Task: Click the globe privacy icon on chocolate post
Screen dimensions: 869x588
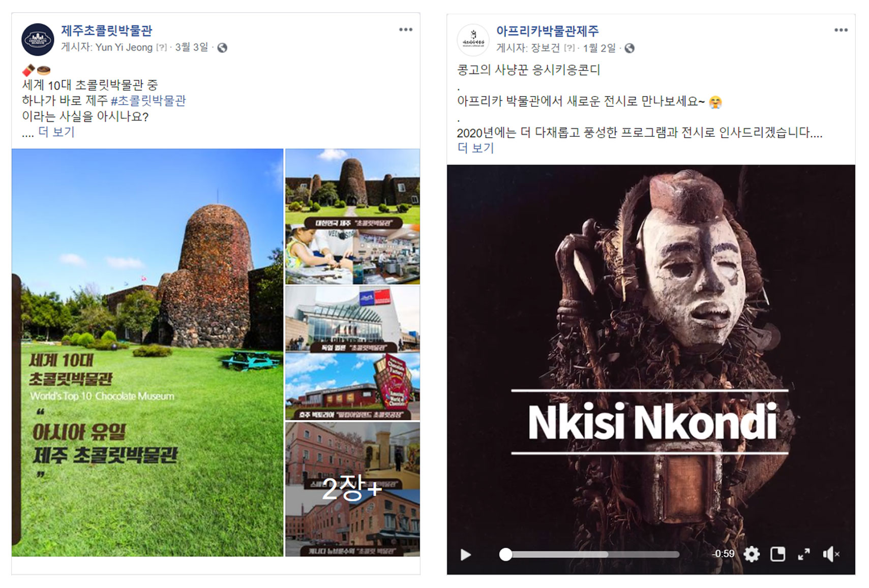Action: coord(222,48)
